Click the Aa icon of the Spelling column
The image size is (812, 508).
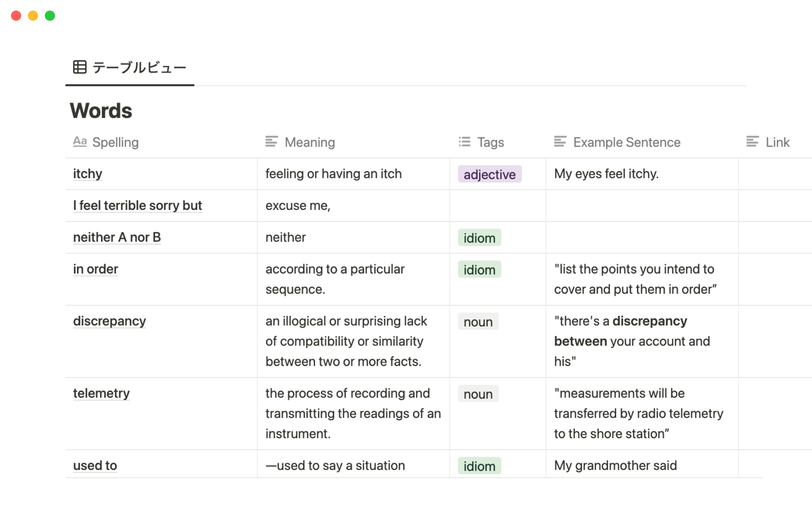pos(80,141)
